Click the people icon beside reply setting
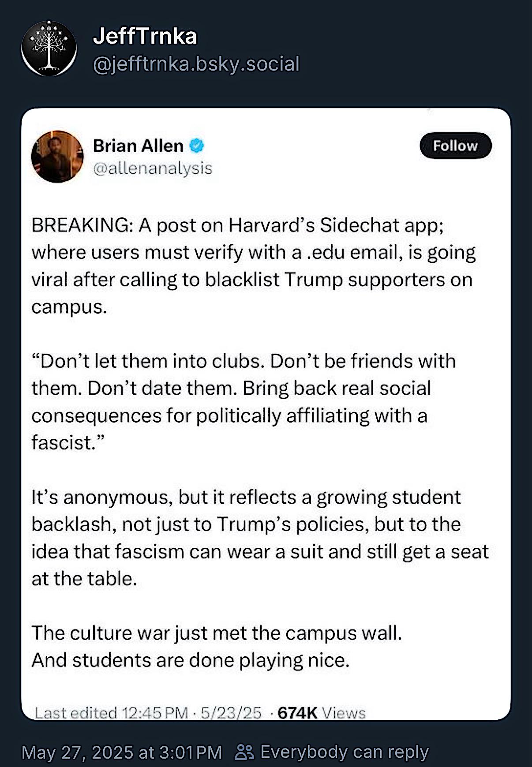532x767 pixels. [244, 752]
